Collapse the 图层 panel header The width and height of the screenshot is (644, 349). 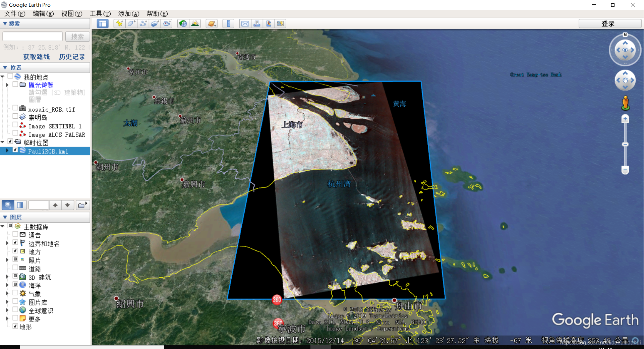coord(45,217)
